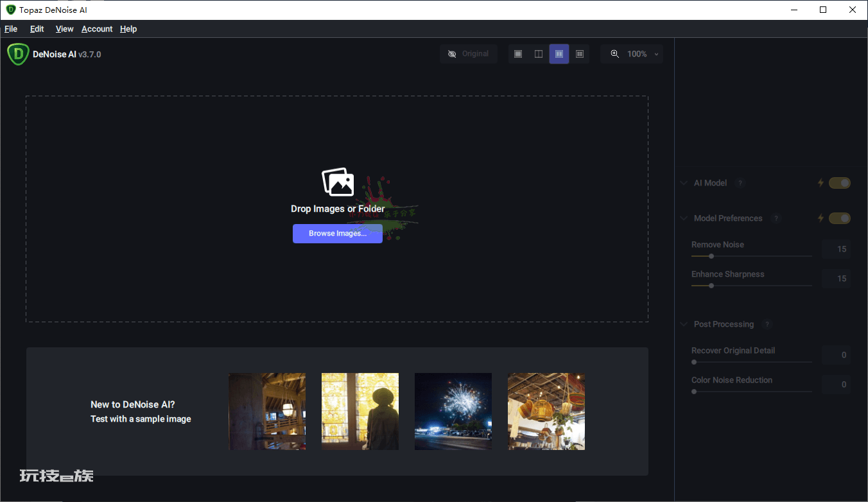Screen dimensions: 868x502
Task: Open the hanging lantern sample image
Action: (267, 411)
